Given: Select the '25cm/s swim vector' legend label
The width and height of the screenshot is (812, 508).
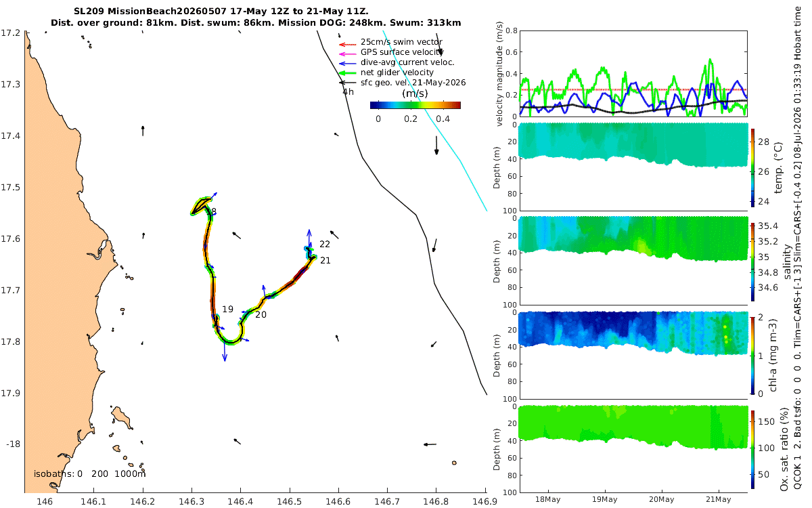Looking at the screenshot, I should point(401,42).
